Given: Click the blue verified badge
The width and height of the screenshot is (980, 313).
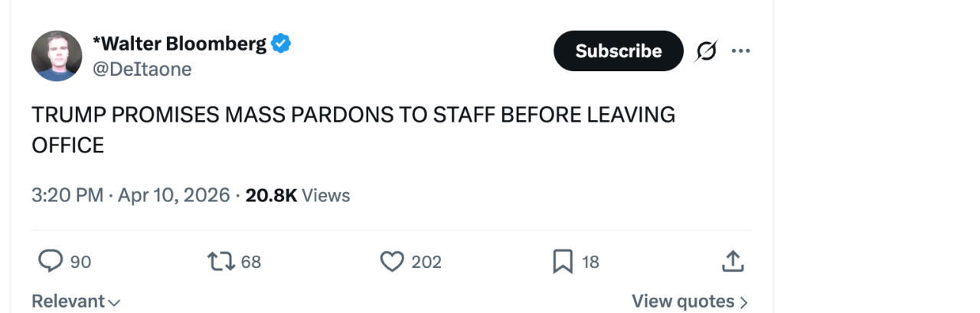Looking at the screenshot, I should 282,44.
